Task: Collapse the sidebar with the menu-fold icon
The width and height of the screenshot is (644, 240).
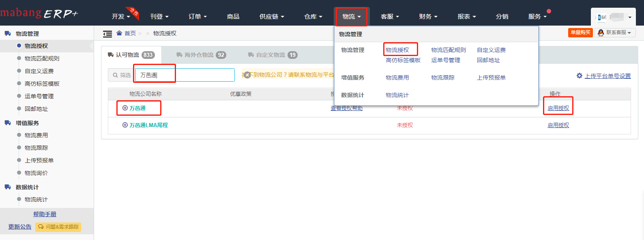Action: coord(107,34)
